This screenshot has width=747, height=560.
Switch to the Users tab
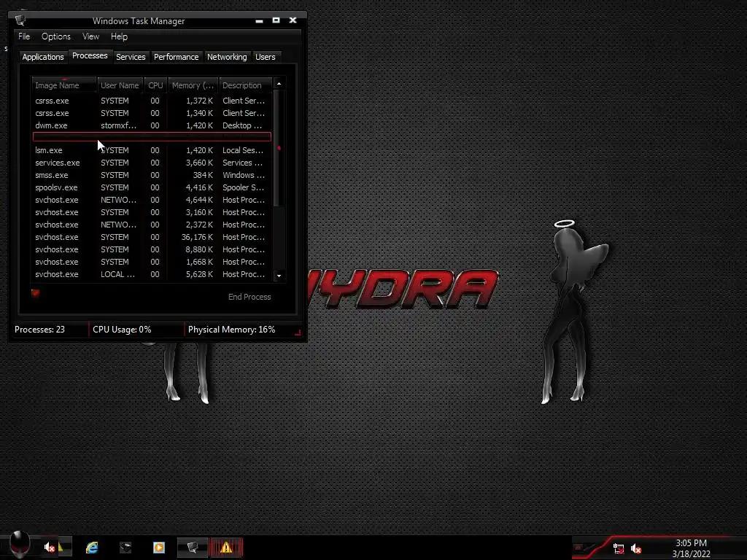point(266,57)
